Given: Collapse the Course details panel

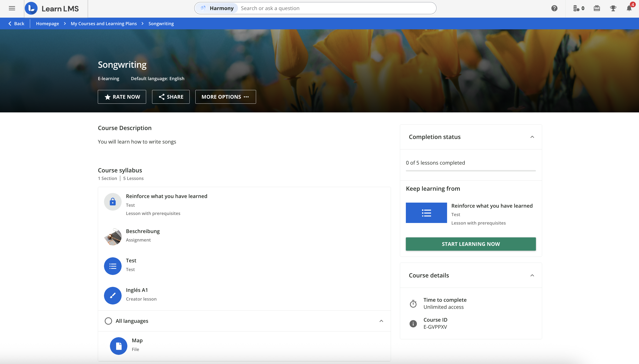Looking at the screenshot, I should point(532,275).
